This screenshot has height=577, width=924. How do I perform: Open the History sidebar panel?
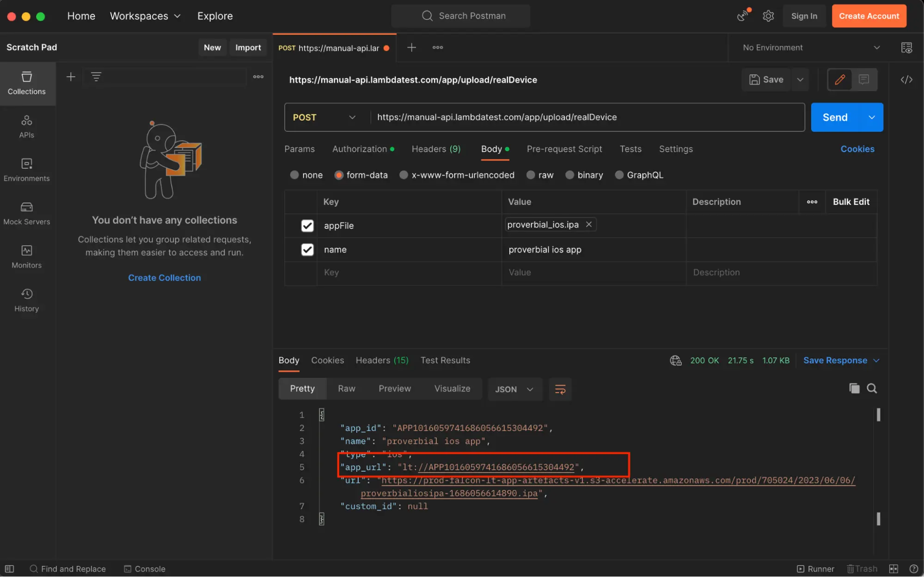(x=26, y=300)
